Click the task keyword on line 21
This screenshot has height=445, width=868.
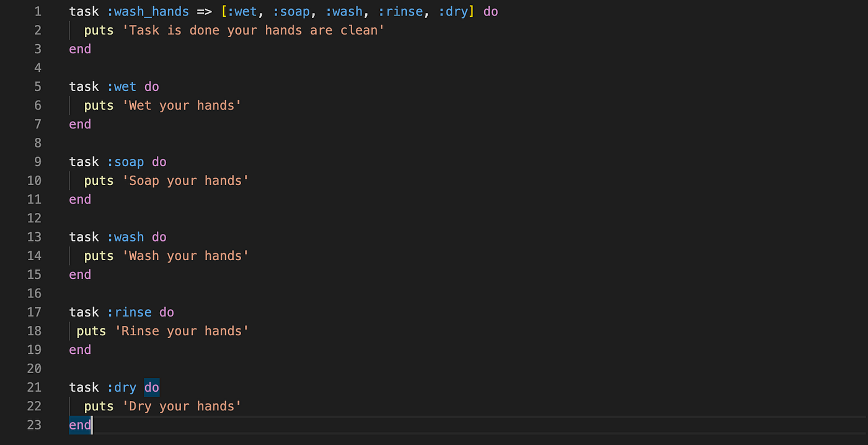click(x=84, y=387)
